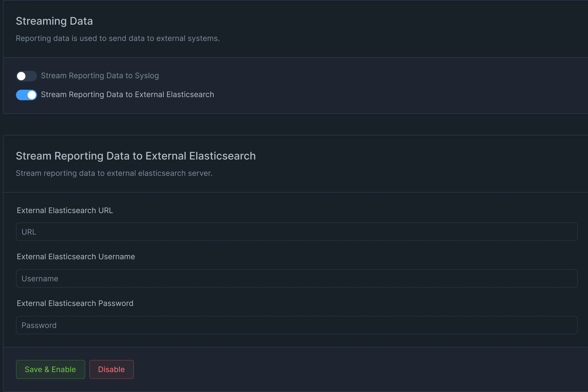Click the 'External Elasticsearch Username' field label
588x392 pixels.
coord(76,257)
